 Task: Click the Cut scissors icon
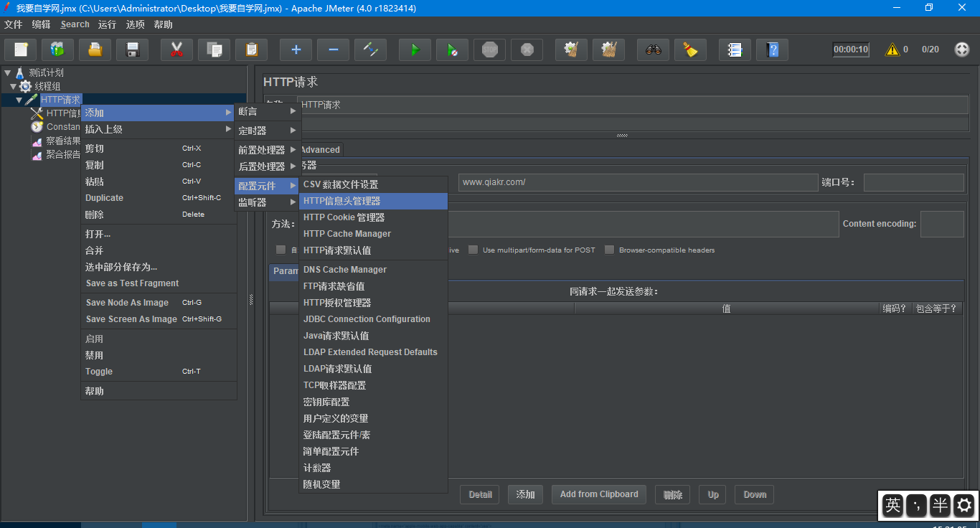click(x=177, y=49)
